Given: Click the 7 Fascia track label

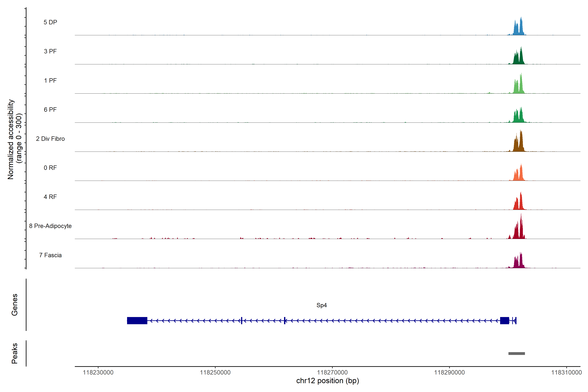Looking at the screenshot, I should [50, 255].
